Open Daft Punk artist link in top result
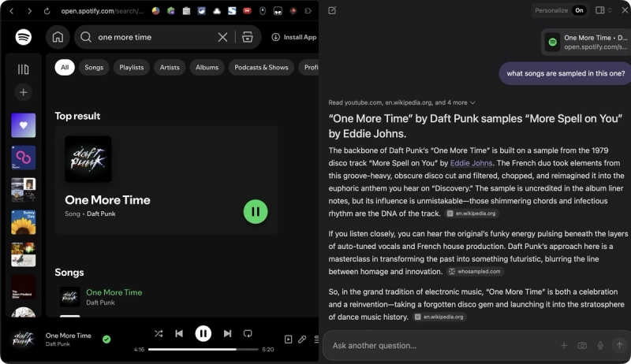The height and width of the screenshot is (364, 631). pyautogui.click(x=101, y=214)
